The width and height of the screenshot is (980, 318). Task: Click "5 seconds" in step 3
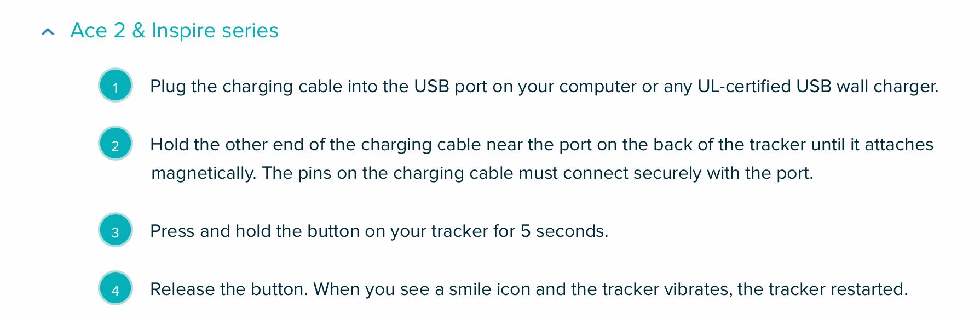(563, 231)
